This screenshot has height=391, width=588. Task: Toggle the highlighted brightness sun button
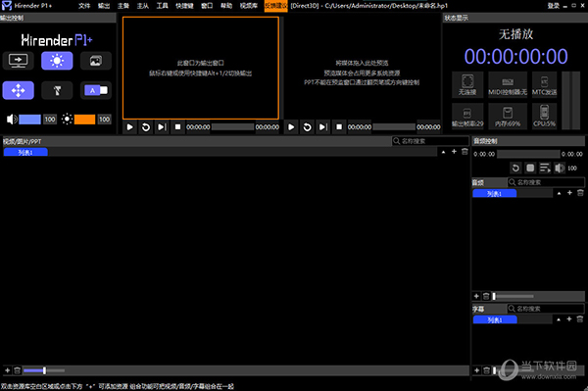57,61
